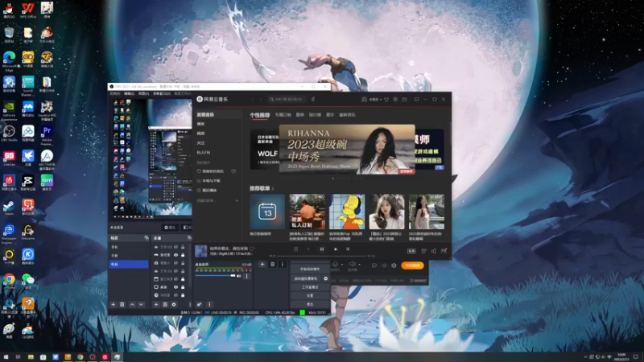This screenshot has width=644, height=362.
Task: Add a source with plus in OBS Sources
Action: pos(156,305)
